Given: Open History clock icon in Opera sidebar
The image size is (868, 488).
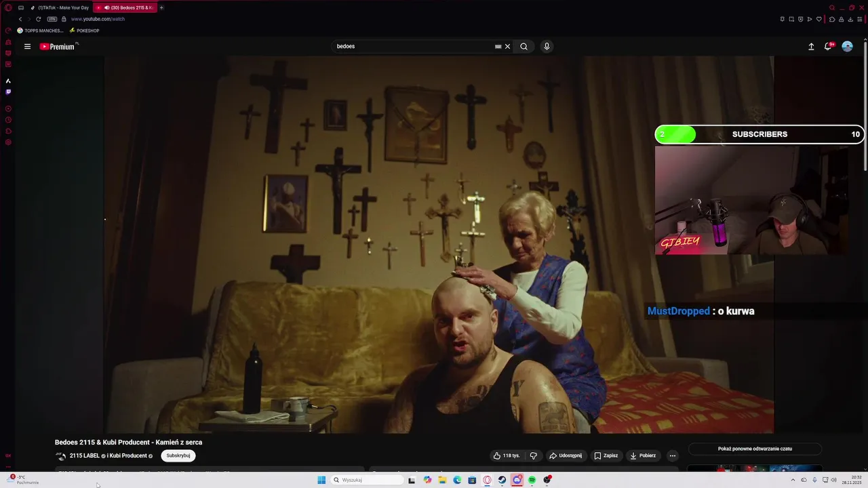Looking at the screenshot, I should tap(8, 120).
